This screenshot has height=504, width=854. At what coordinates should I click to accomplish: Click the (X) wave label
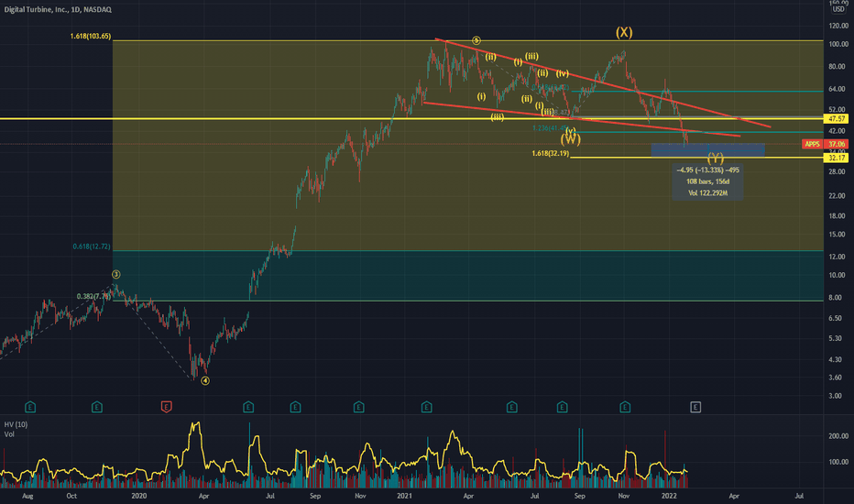pyautogui.click(x=624, y=32)
